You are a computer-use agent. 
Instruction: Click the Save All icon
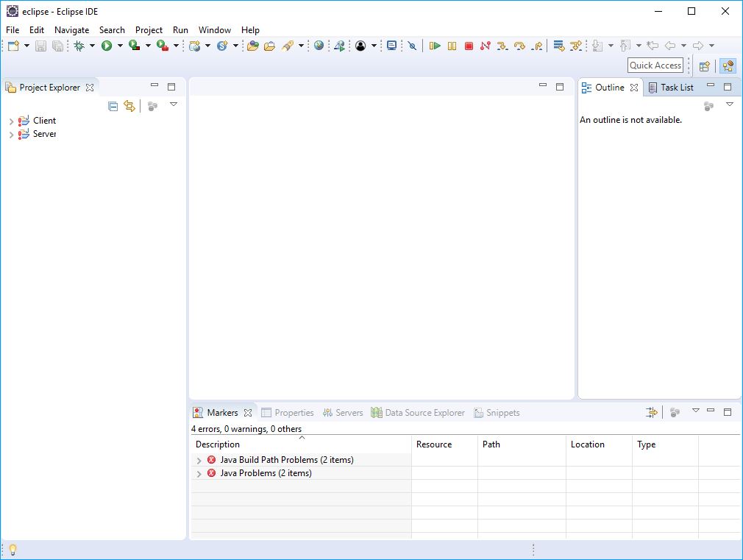click(x=57, y=46)
